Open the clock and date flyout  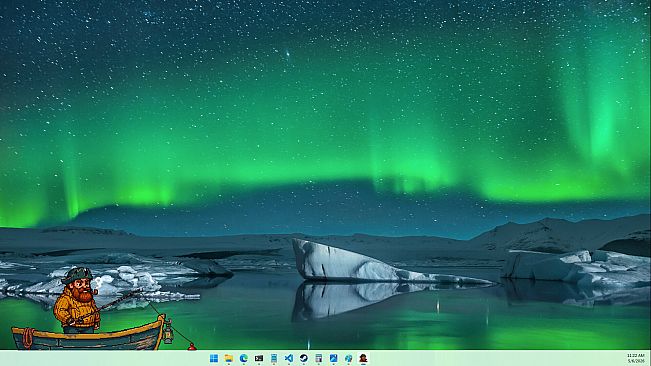[636, 358]
